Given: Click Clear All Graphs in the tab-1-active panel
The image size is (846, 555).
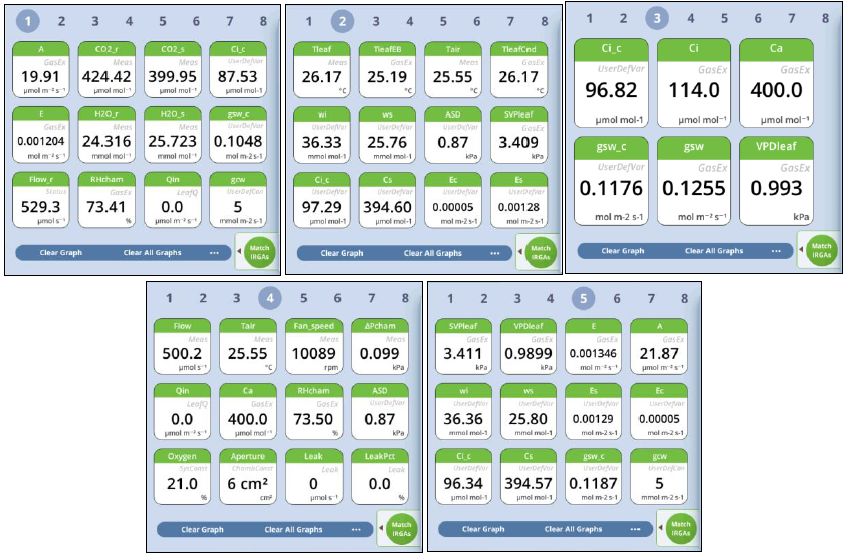Looking at the screenshot, I should [x=152, y=252].
